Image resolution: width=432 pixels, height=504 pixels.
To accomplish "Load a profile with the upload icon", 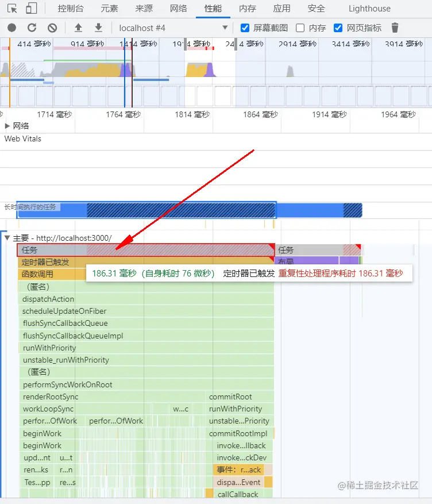I will (78, 28).
